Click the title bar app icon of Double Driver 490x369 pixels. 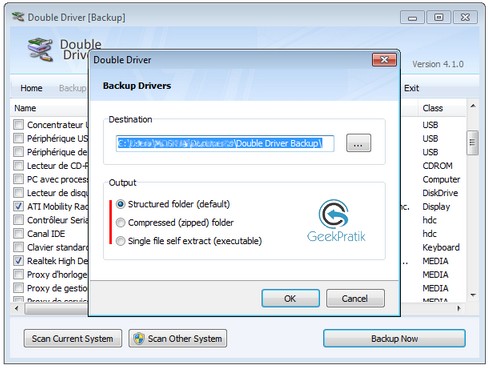(18, 17)
